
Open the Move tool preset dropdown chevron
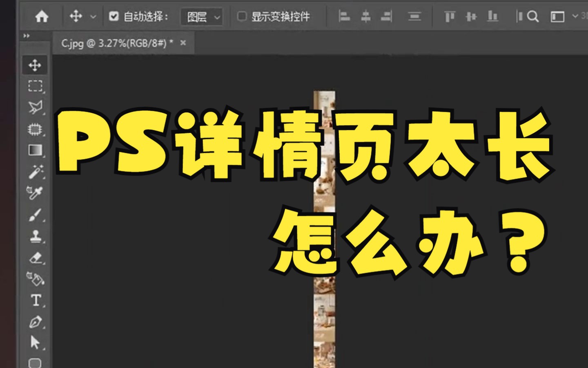[x=93, y=16]
